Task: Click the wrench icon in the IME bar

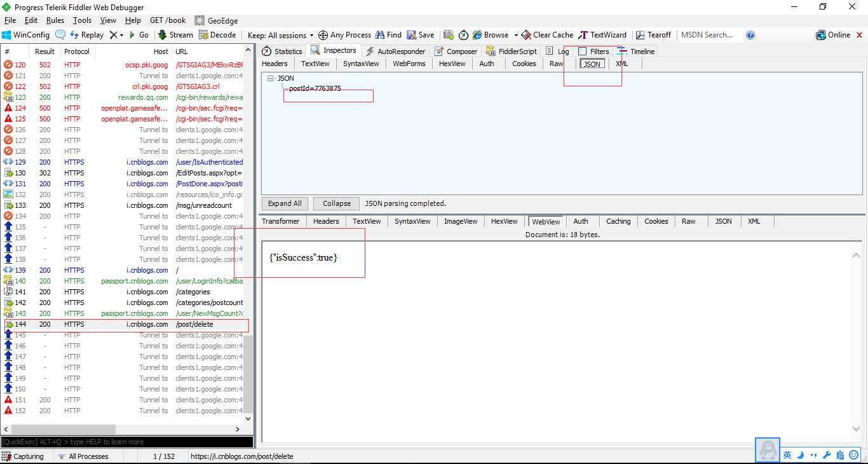Action: click(827, 455)
